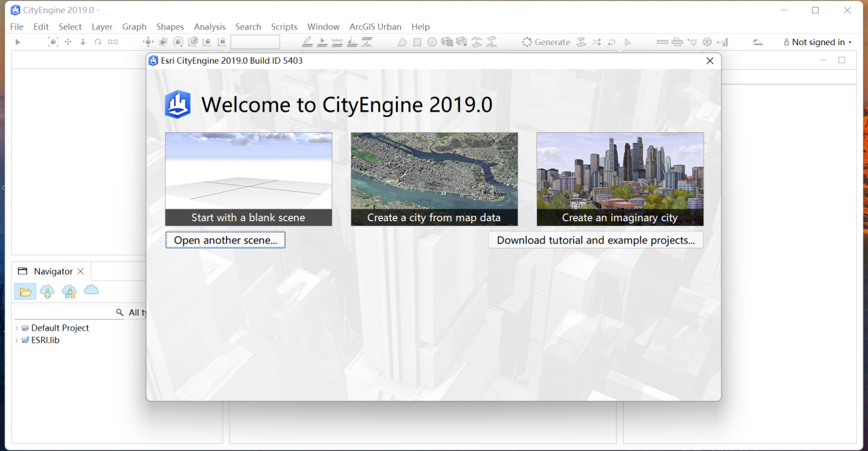Toggle cloud drive view in Navigator
This screenshot has height=451, width=868.
click(x=91, y=290)
